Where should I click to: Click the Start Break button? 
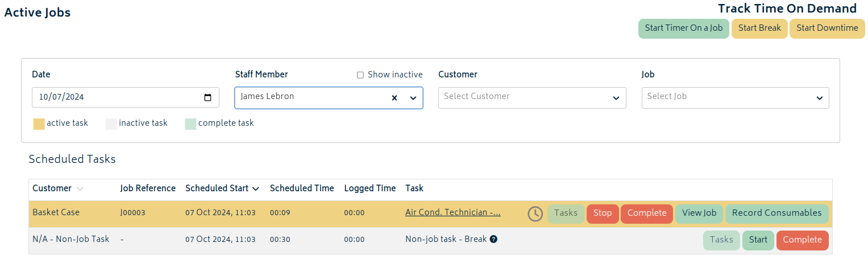tap(759, 28)
